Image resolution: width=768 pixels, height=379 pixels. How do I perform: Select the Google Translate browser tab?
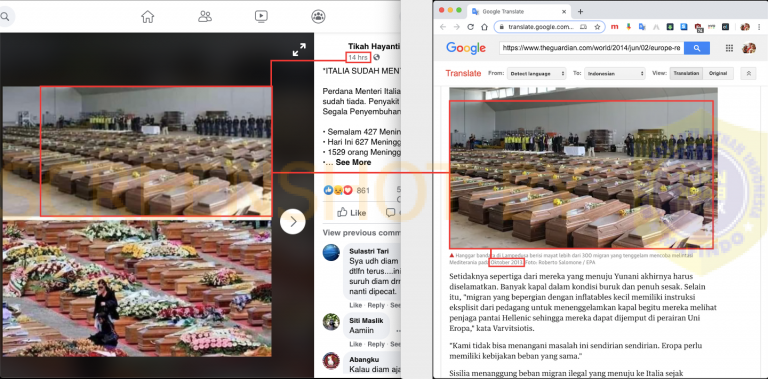pyautogui.click(x=519, y=11)
